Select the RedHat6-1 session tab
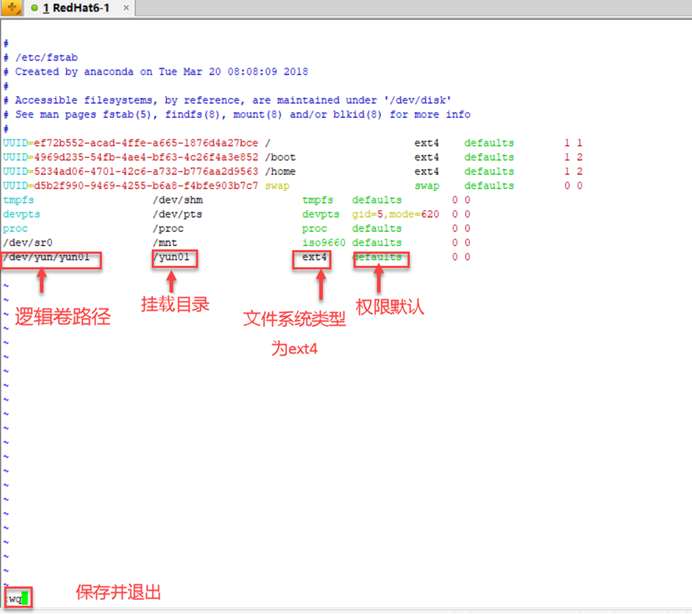692x615 pixels. click(x=79, y=8)
